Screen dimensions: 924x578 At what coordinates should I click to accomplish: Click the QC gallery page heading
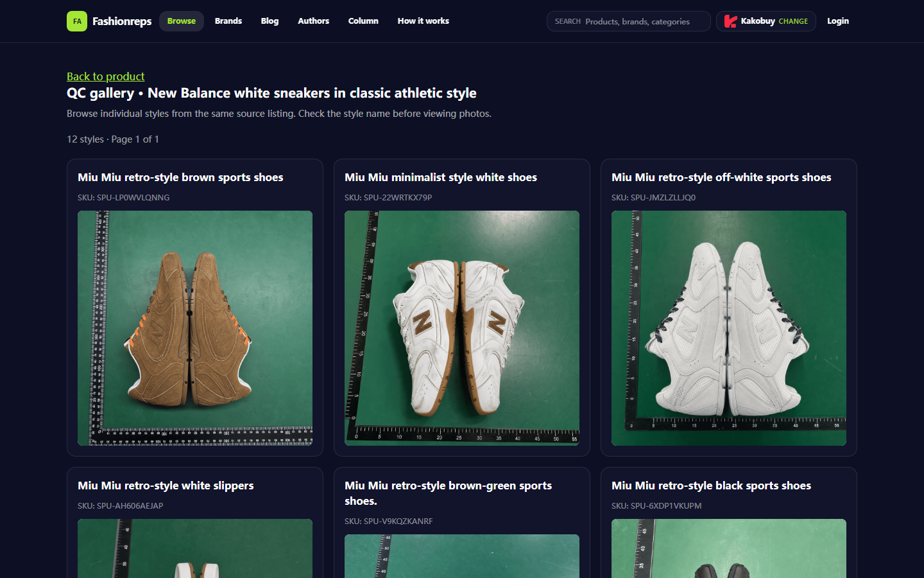pyautogui.click(x=271, y=93)
